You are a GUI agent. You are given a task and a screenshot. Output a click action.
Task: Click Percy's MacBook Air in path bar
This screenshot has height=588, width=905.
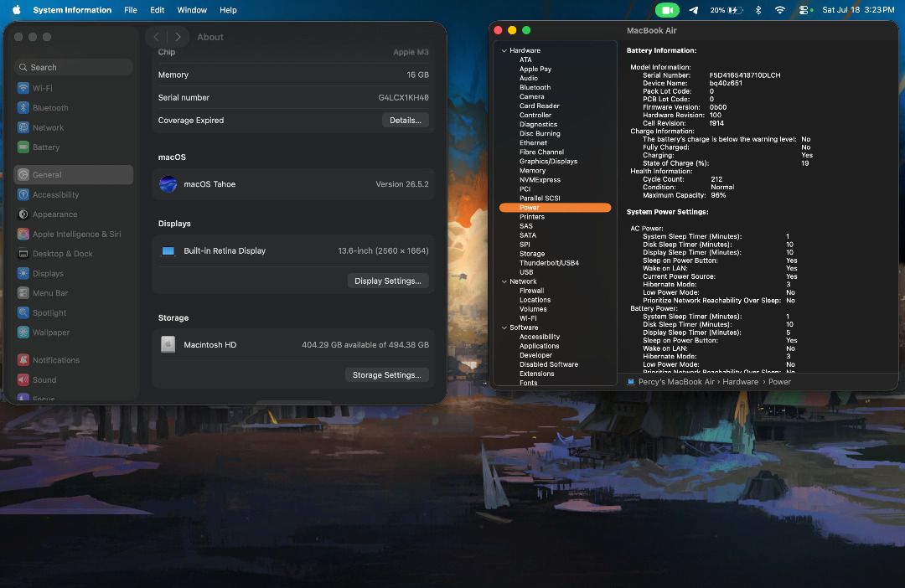point(676,382)
